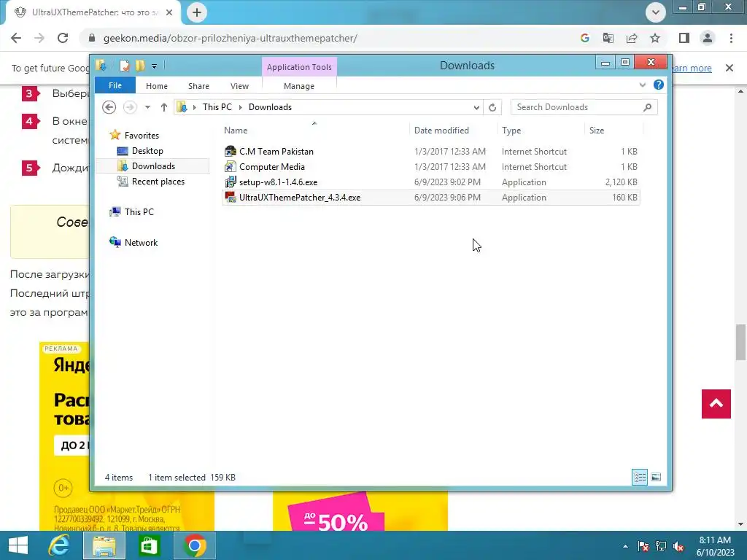
Task: Toggle Chrome side panel icon
Action: [684, 38]
